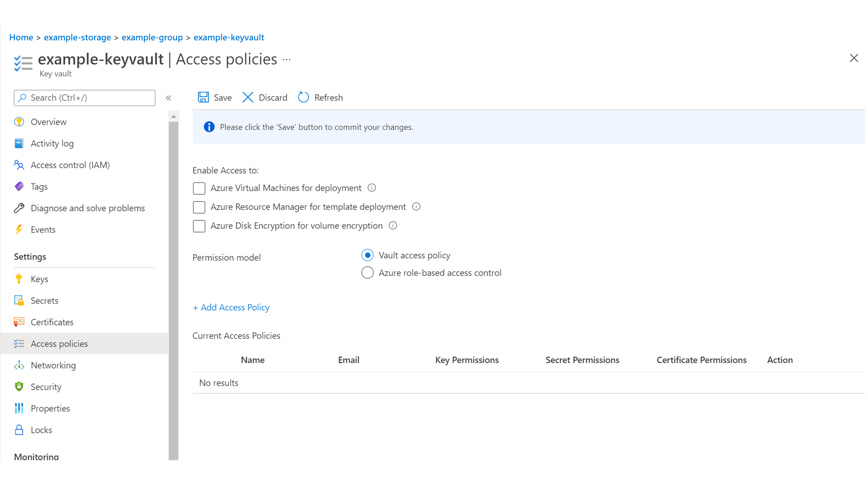
Task: Collapse the sidebar with the double chevron
Action: pos(169,98)
